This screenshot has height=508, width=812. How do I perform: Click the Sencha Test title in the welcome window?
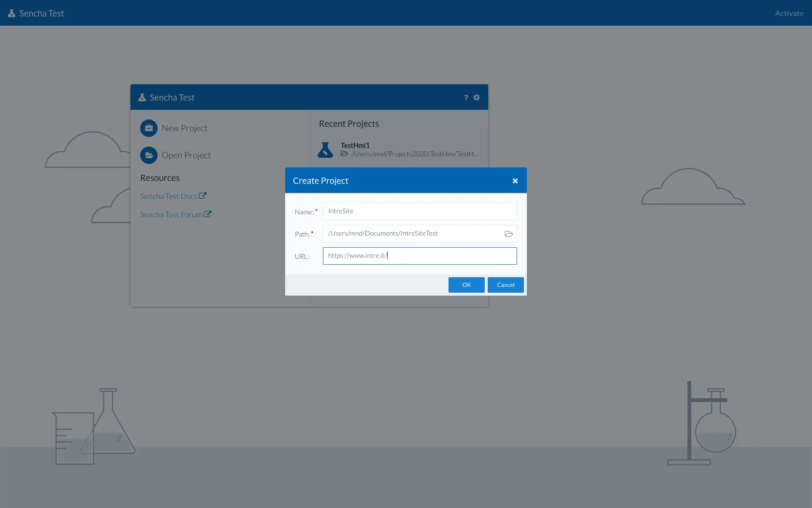[x=172, y=98]
